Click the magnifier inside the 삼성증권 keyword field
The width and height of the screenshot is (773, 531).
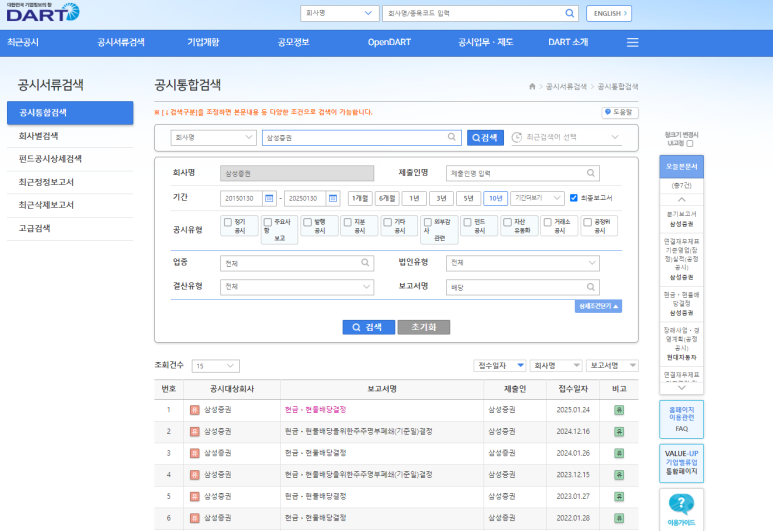[452, 137]
